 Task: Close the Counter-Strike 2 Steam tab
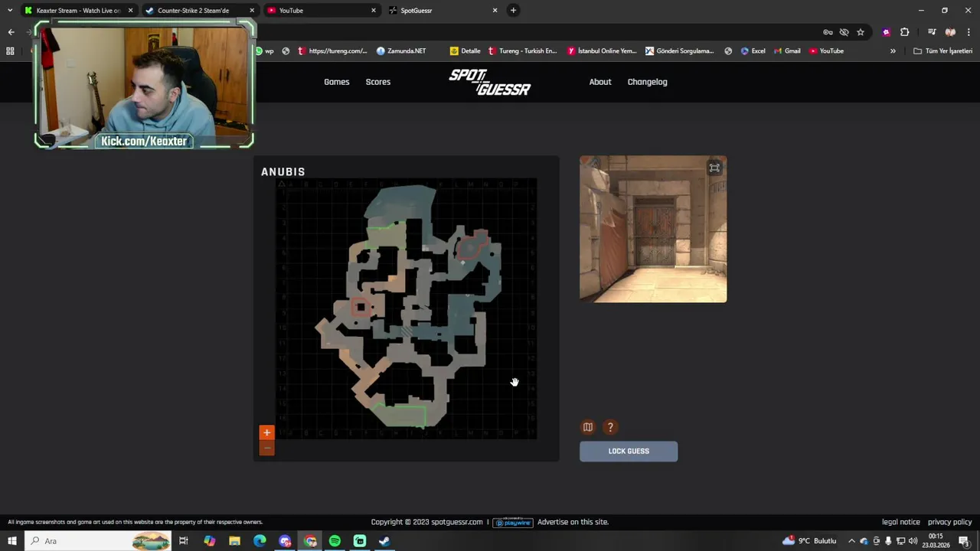point(252,11)
